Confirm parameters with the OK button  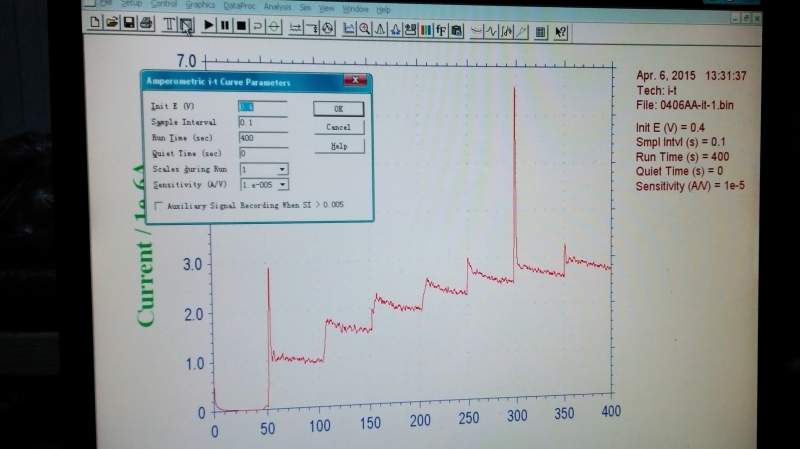coord(338,109)
